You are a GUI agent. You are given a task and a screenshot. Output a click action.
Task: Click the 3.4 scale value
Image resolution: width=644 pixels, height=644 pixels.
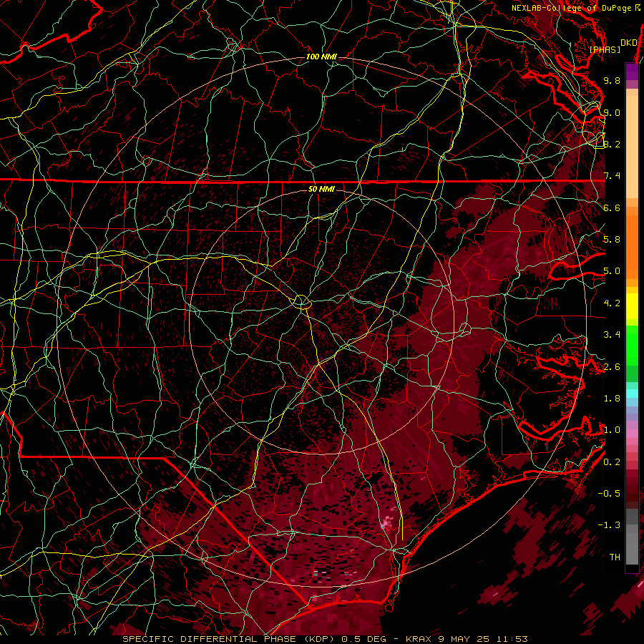tap(612, 335)
